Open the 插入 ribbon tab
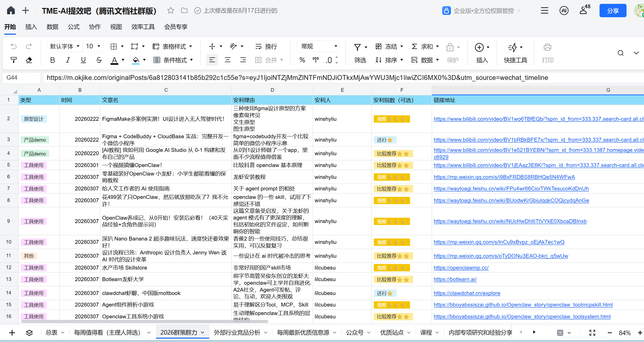Screen dimensions: 644x342 click(x=31, y=27)
